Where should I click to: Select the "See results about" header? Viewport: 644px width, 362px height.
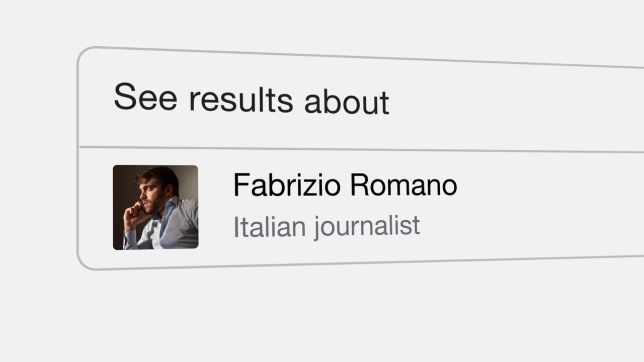point(251,99)
